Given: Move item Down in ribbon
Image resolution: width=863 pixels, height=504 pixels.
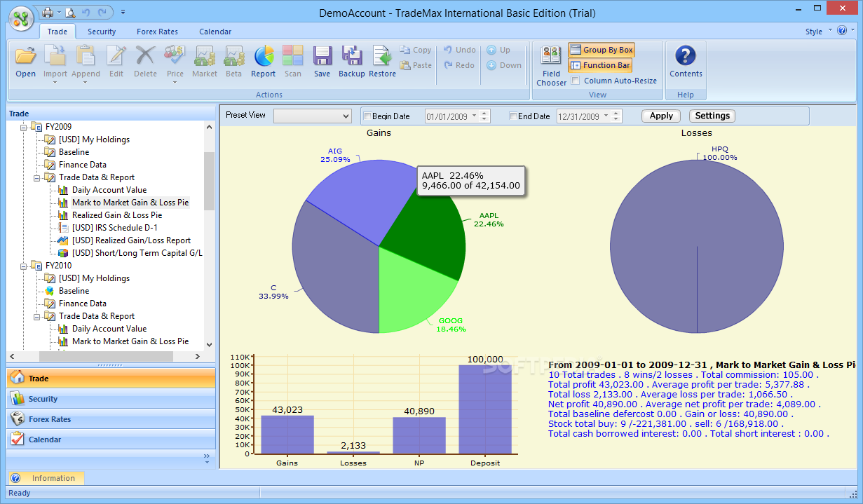Looking at the screenshot, I should (504, 65).
